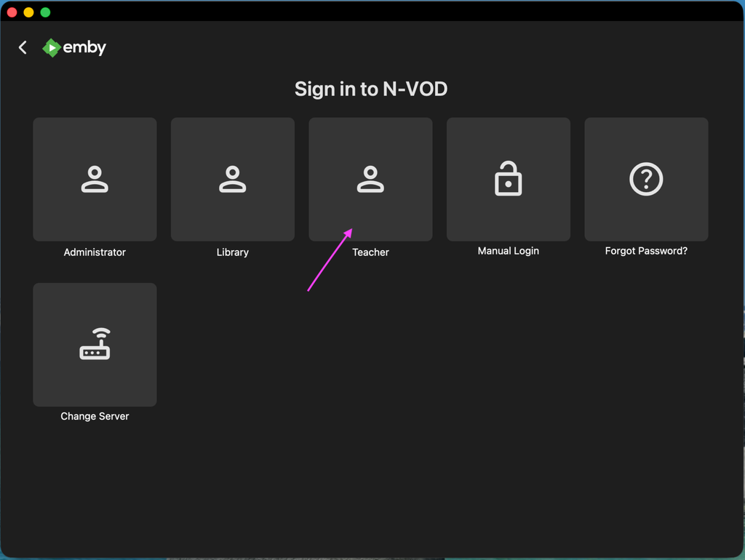Open the Manual Login padlock icon

click(x=508, y=179)
